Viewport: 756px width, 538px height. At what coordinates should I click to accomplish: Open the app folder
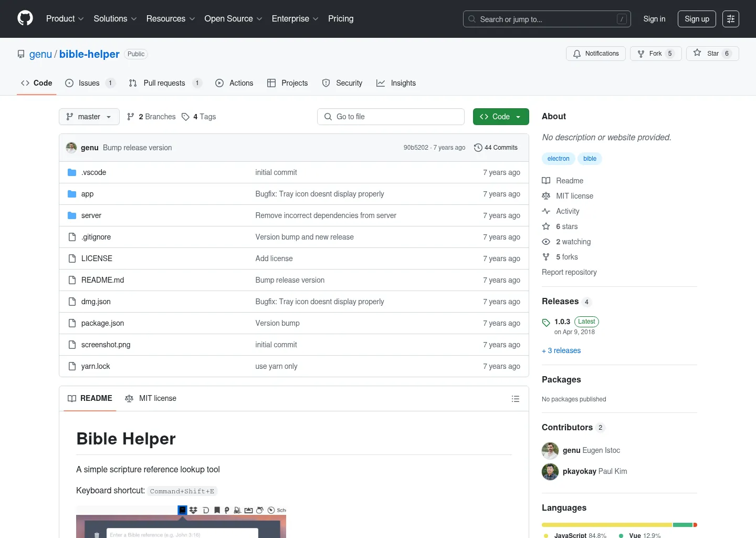[87, 194]
